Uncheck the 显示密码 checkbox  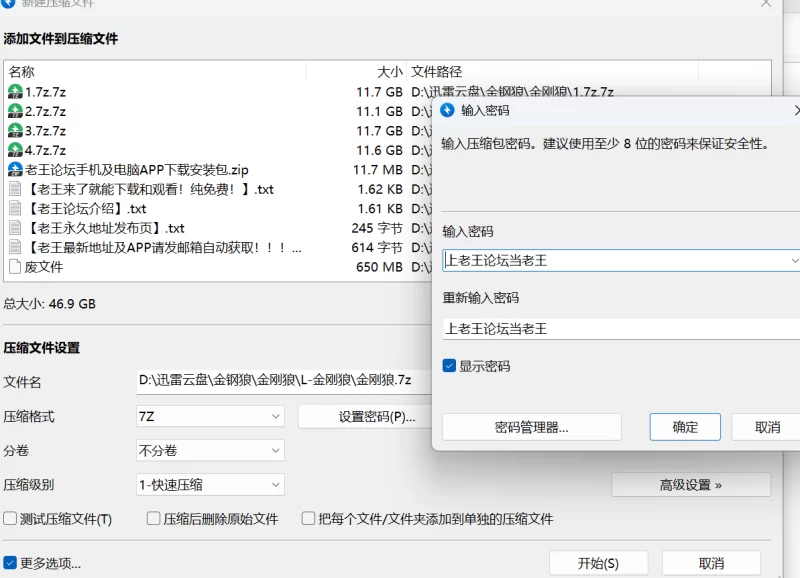pyautogui.click(x=449, y=366)
